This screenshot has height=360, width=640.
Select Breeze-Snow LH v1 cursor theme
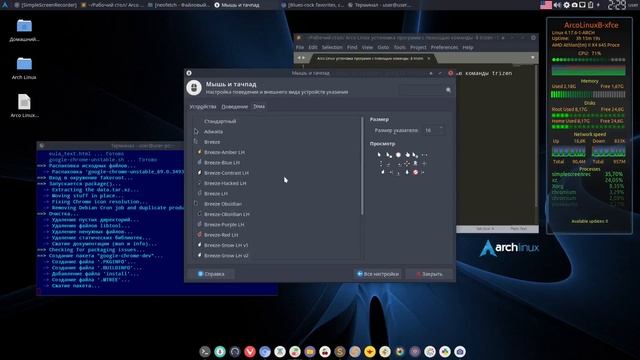click(276, 245)
